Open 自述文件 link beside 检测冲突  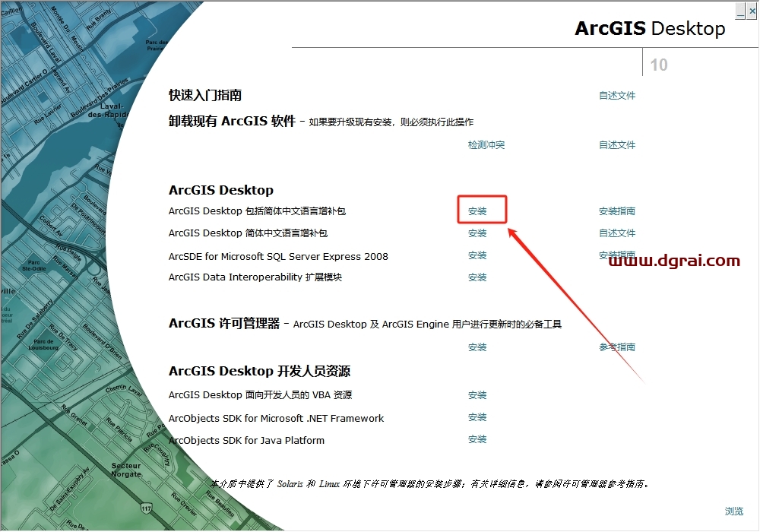617,145
